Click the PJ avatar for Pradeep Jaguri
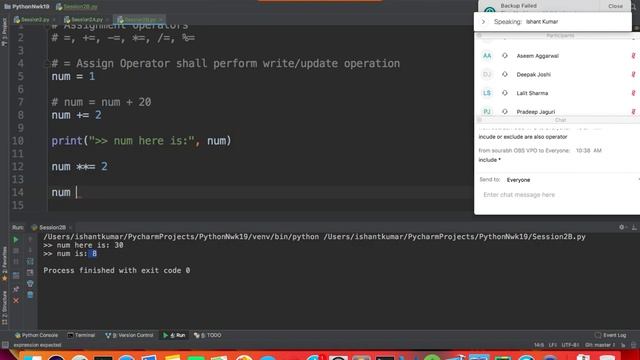640x360 pixels. [487, 111]
